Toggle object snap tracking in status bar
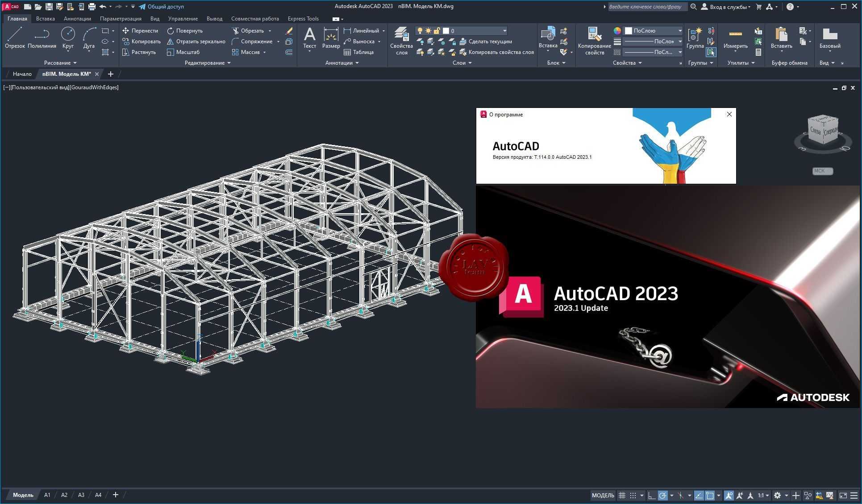Screen dimensions: 862x504 699,495
